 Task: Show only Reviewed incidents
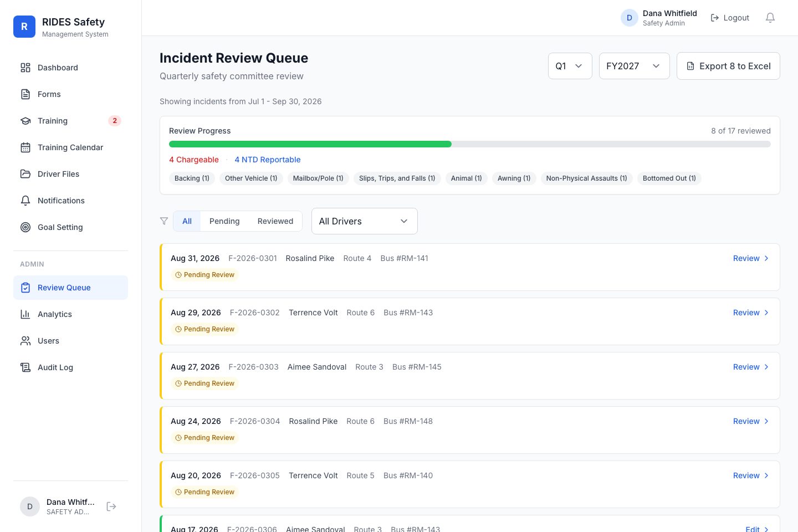(275, 221)
